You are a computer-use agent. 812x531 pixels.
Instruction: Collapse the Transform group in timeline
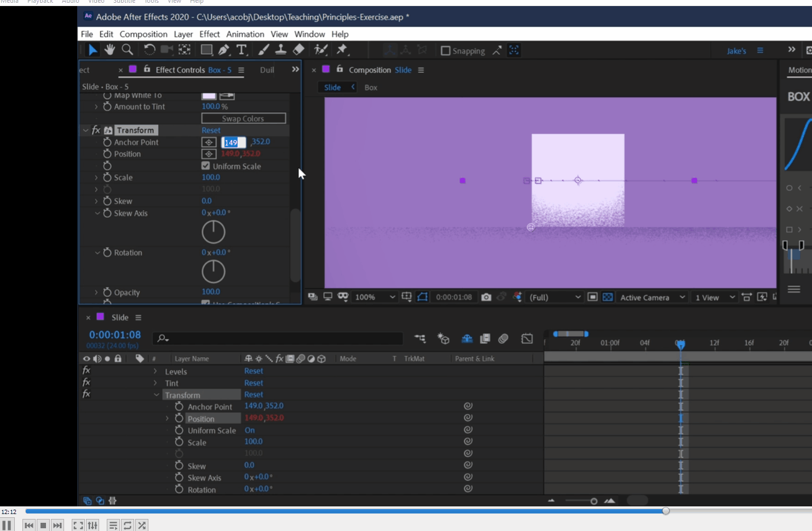pos(157,395)
